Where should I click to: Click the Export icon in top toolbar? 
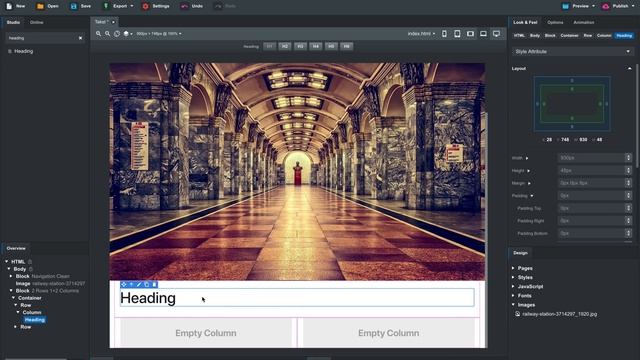coord(106,6)
